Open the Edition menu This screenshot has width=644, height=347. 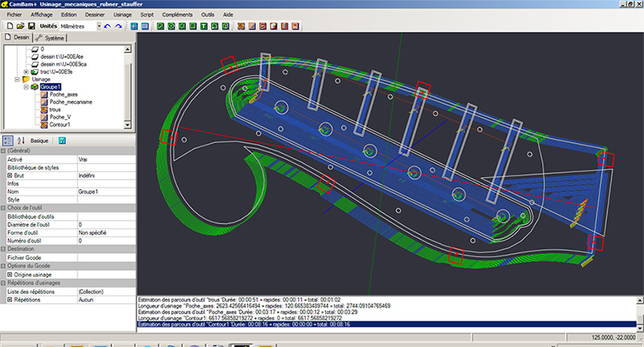(x=69, y=14)
